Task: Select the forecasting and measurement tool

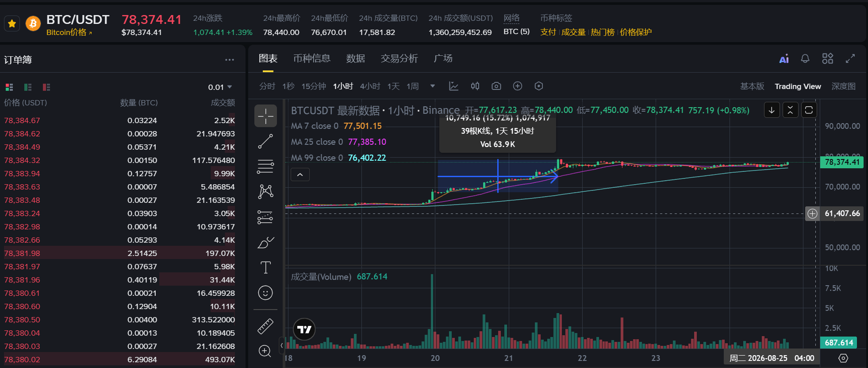Action: pyautogui.click(x=265, y=217)
